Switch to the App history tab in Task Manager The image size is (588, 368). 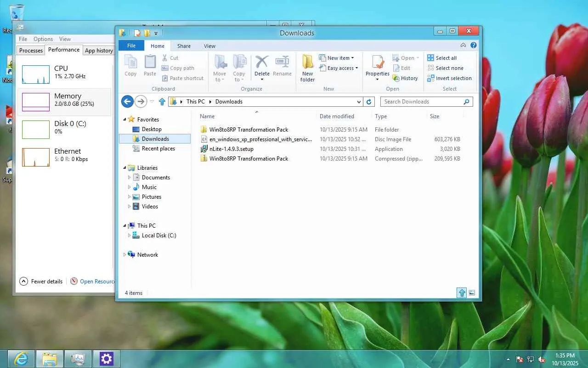coord(99,51)
